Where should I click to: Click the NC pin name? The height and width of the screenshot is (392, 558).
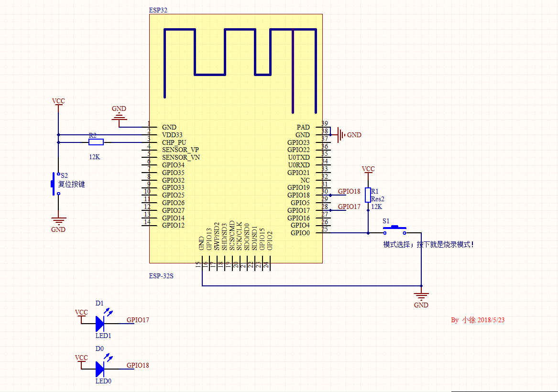(306, 180)
